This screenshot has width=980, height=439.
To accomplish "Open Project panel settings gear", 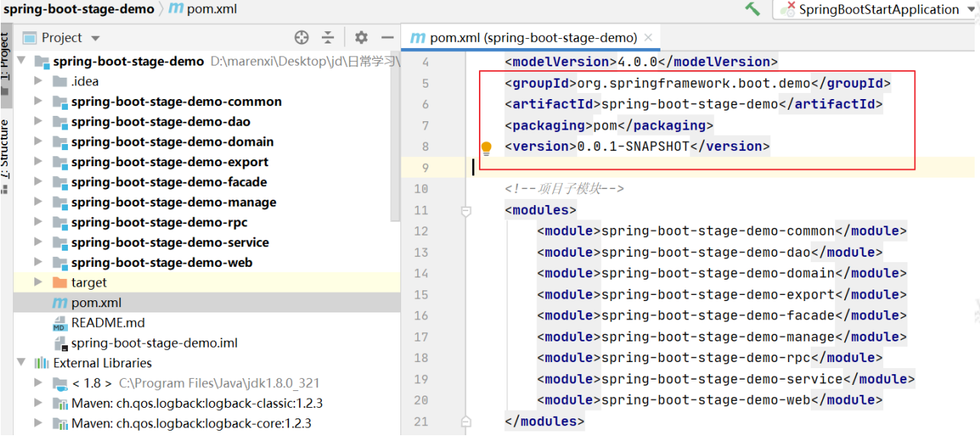I will point(361,37).
